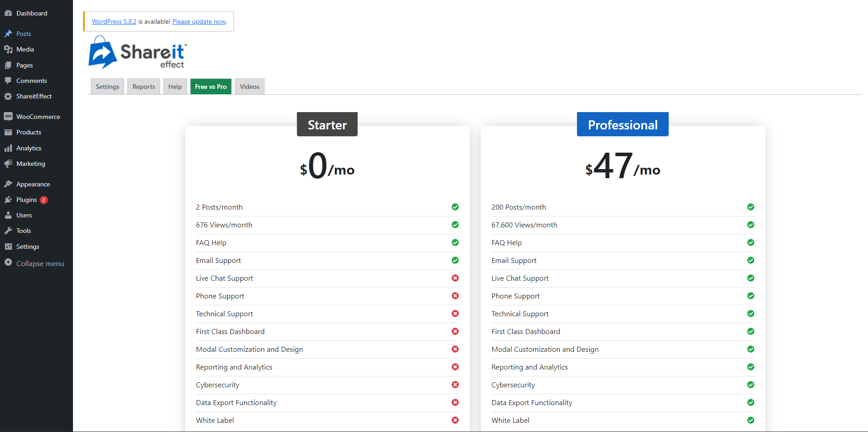The width and height of the screenshot is (868, 432).
Task: Click the Posts pushpin icon
Action: pyautogui.click(x=8, y=34)
